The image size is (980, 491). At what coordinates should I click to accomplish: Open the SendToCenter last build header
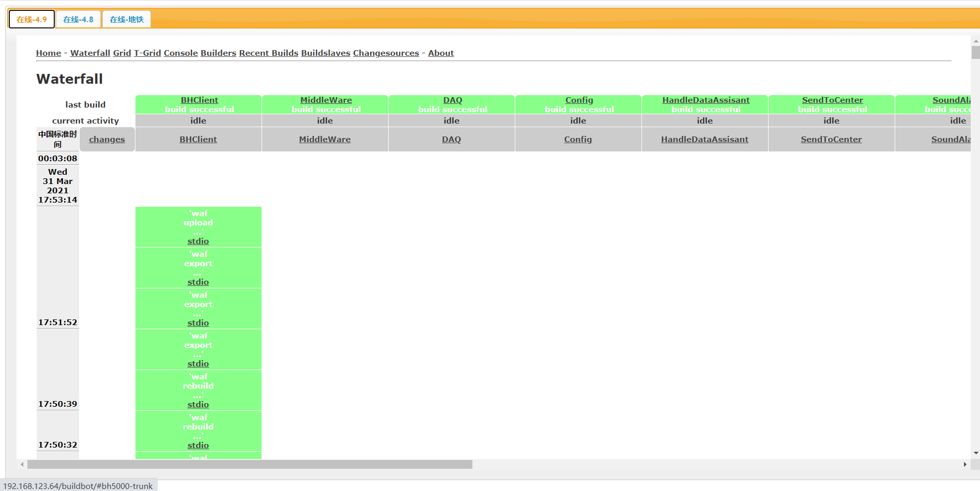coord(832,100)
